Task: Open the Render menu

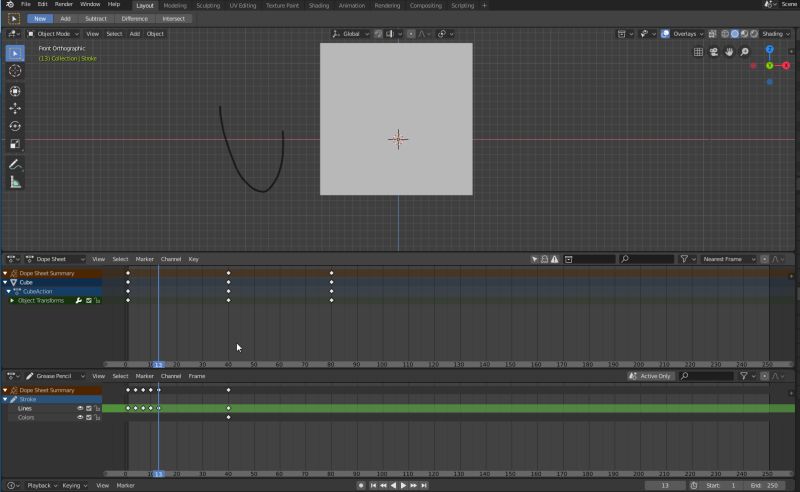Action: point(64,4)
